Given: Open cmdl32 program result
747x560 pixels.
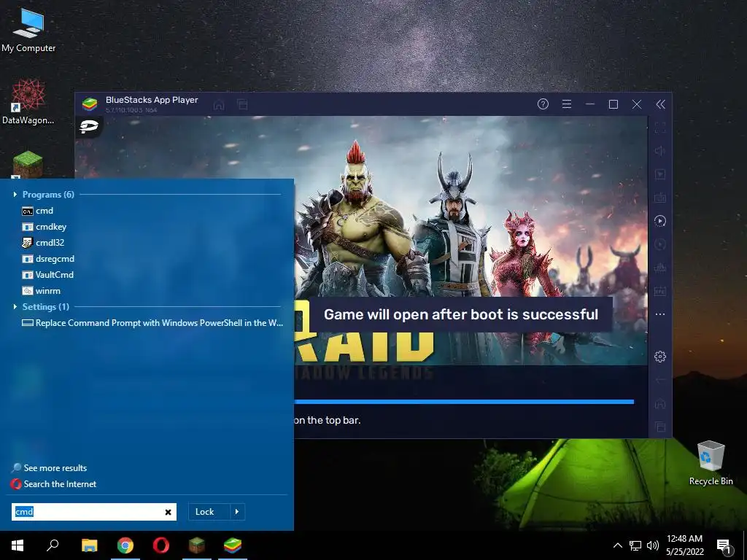Looking at the screenshot, I should coord(43,242).
